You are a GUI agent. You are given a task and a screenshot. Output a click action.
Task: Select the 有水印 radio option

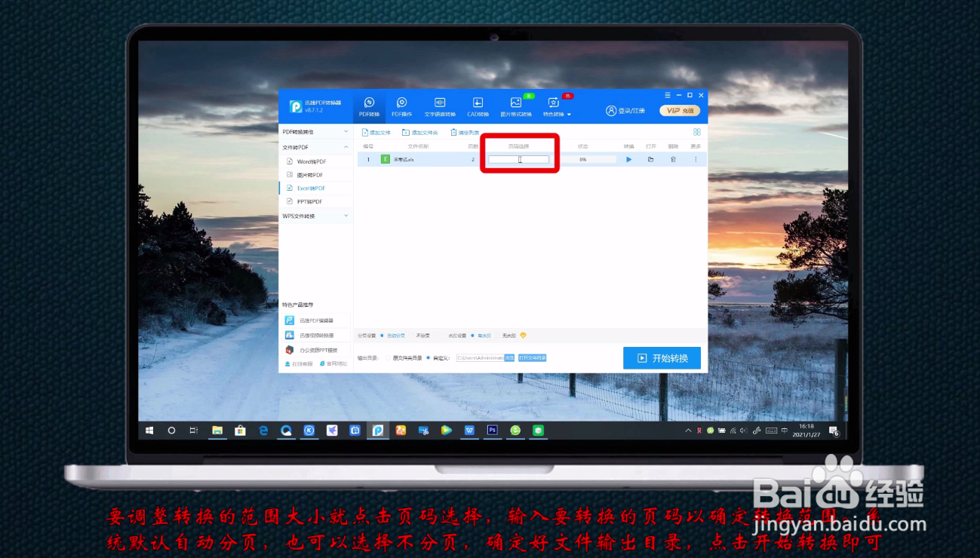[x=481, y=336]
